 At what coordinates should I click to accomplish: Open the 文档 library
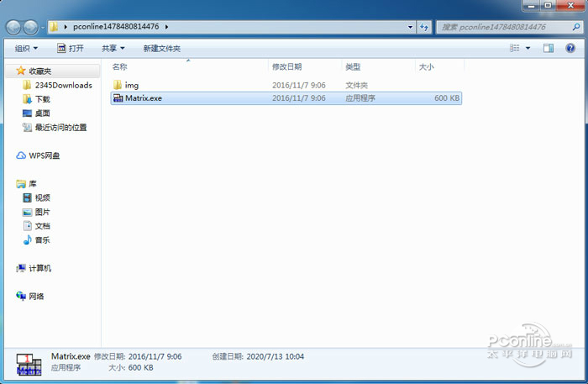(42, 226)
